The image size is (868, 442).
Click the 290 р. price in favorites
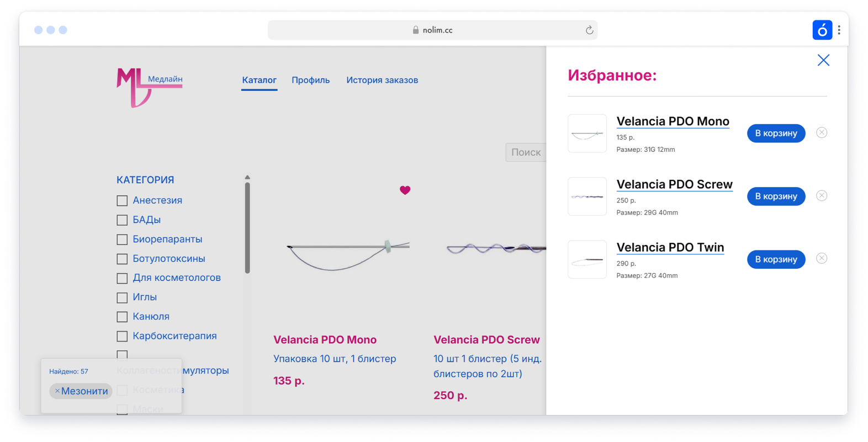626,263
